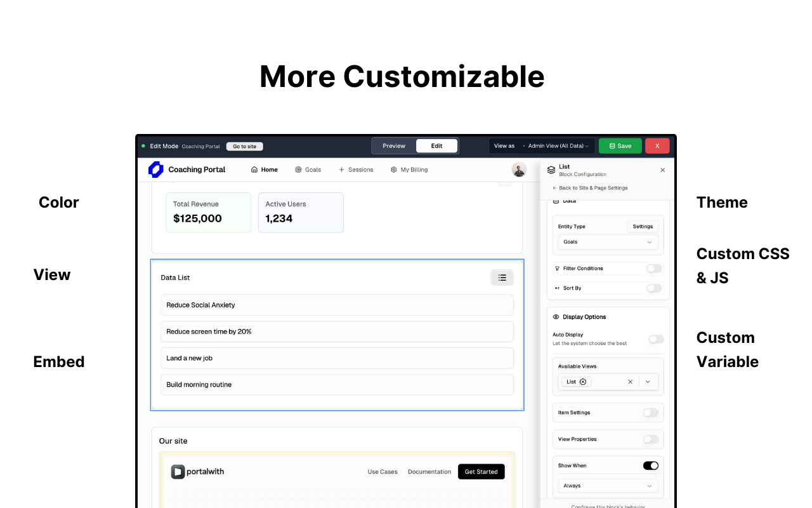The image size is (812, 508).
Task: Click the Build morning routine row
Action: [337, 385]
